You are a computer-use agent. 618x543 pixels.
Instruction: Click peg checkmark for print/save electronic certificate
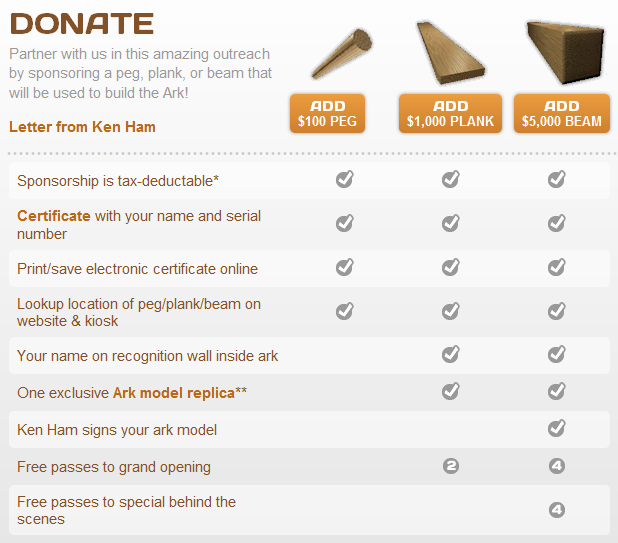pyautogui.click(x=344, y=267)
